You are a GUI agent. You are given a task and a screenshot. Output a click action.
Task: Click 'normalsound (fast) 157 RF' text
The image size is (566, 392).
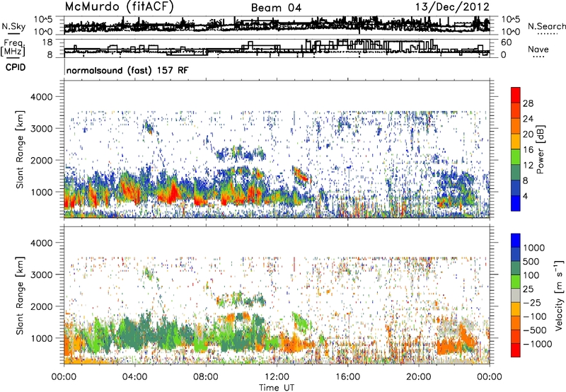127,70
